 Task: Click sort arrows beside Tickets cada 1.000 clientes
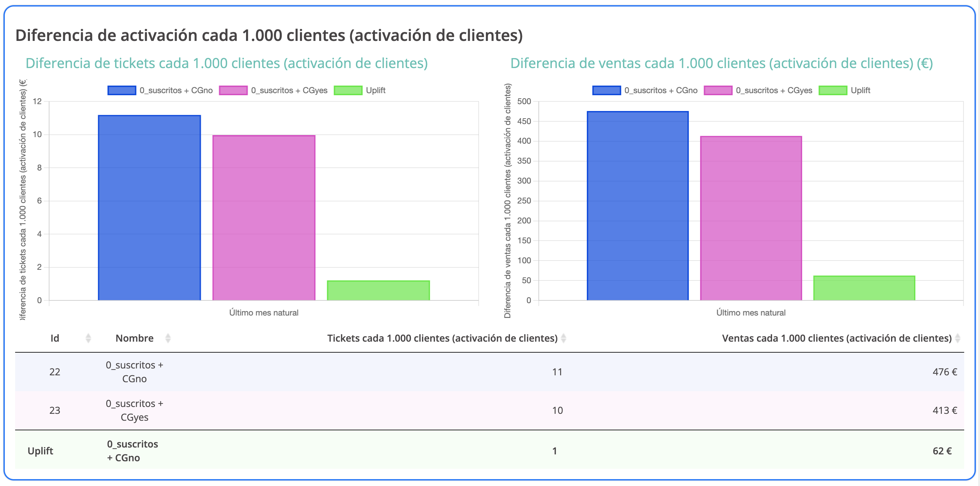pyautogui.click(x=564, y=338)
